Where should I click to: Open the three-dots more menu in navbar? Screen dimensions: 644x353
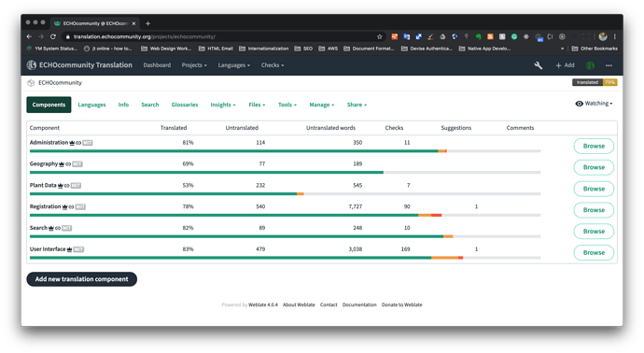point(609,65)
